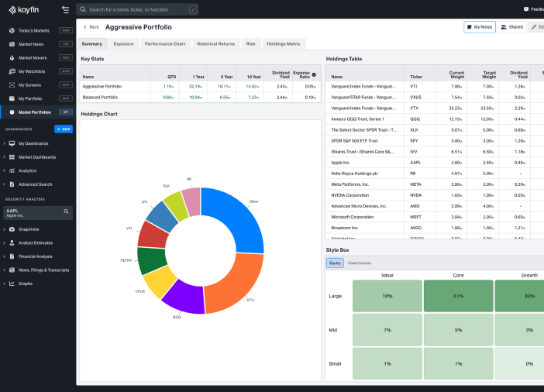
Task: Click the Mid Core 9% style cell
Action: 458,330
